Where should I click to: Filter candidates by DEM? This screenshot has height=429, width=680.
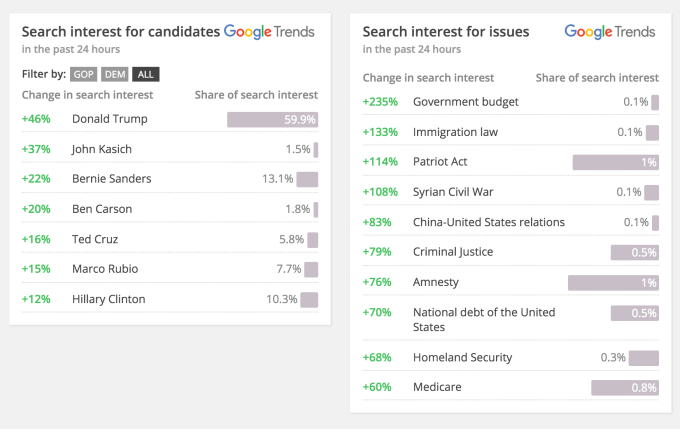113,74
